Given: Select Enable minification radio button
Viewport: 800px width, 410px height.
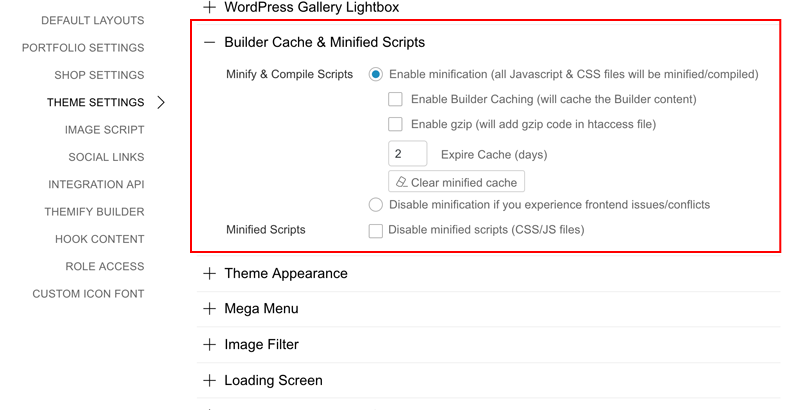Looking at the screenshot, I should [376, 74].
